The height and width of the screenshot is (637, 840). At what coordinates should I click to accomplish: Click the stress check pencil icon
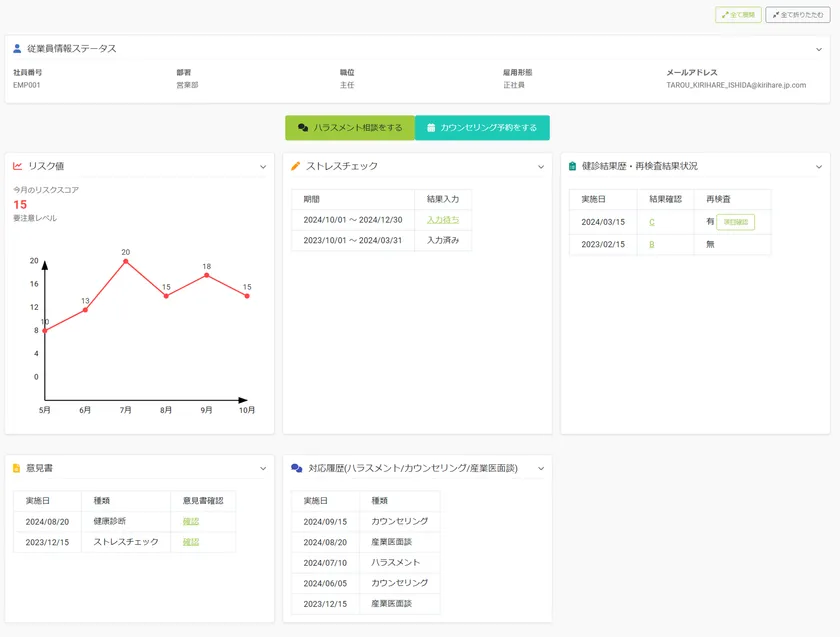coord(295,166)
